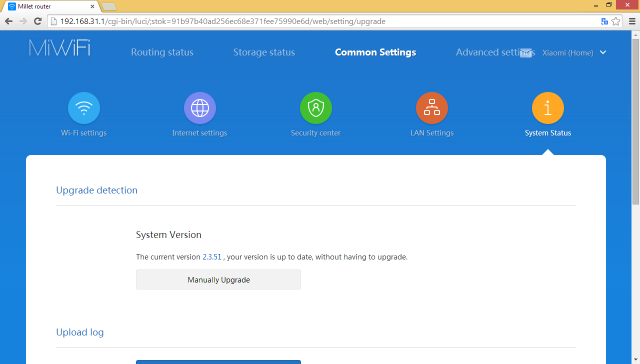Image resolution: width=640 pixels, height=364 pixels.
Task: Switch to Storage status tab
Action: [x=264, y=52]
